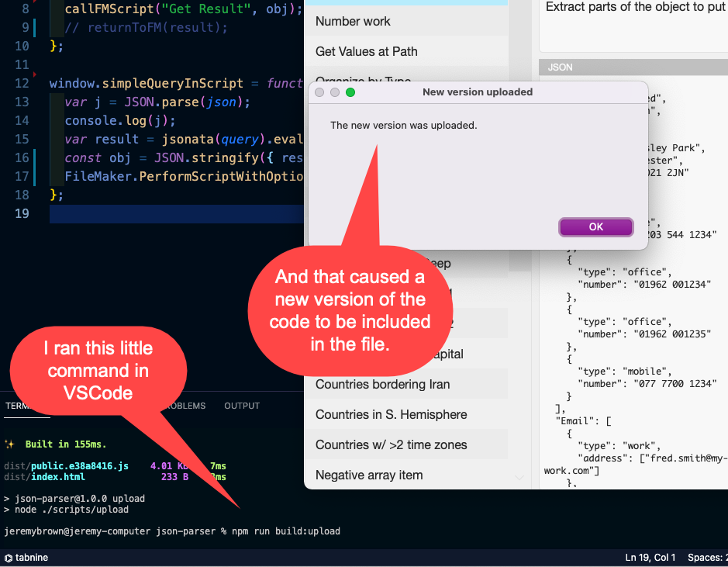Click the // returnToFM(result); comment line

[x=147, y=27]
